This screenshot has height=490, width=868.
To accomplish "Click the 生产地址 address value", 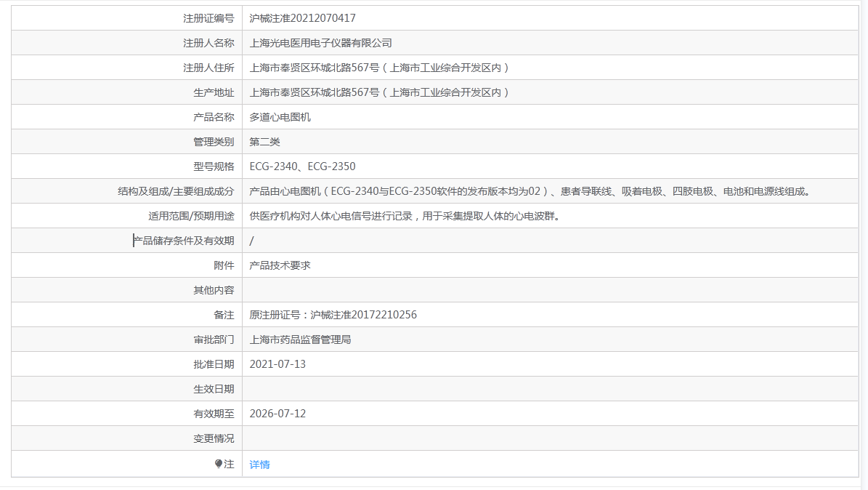I will coord(379,92).
